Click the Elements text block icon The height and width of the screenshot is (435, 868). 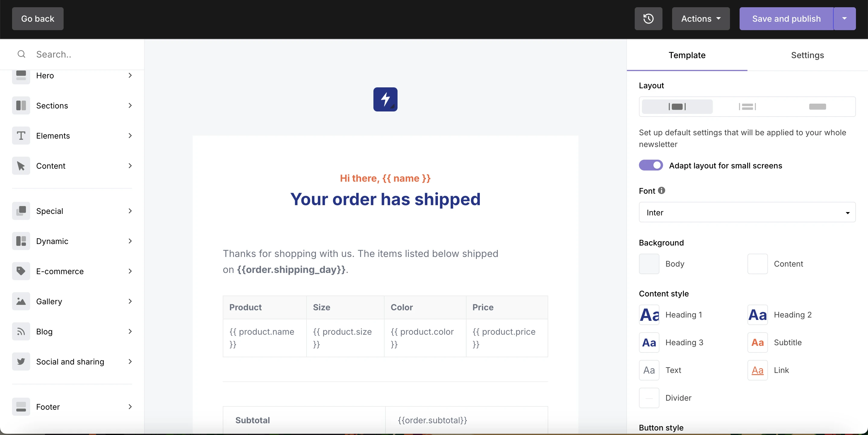[21, 136]
